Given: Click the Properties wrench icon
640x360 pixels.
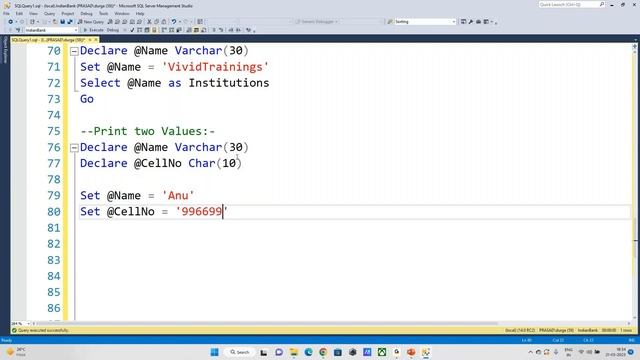Looking at the screenshot, I should (471, 22).
